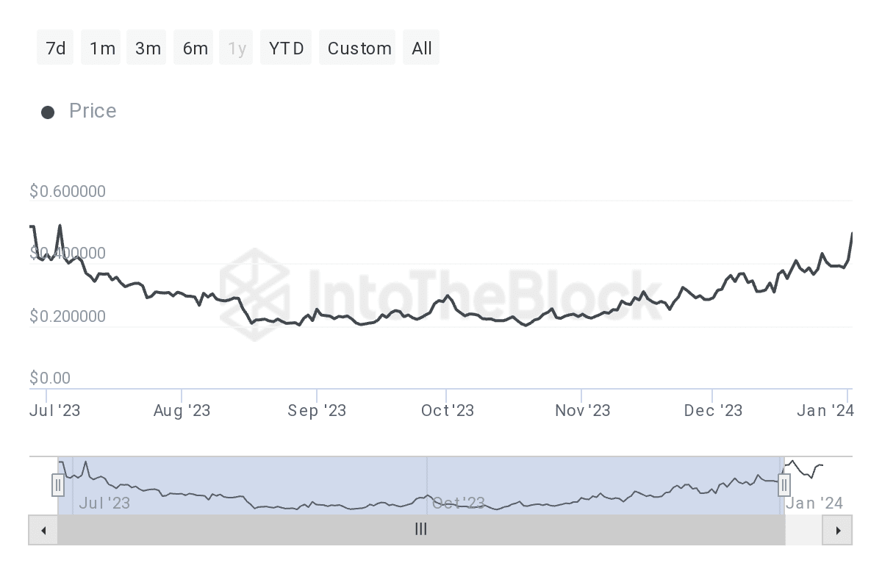Viewport: 882px width, 588px height.
Task: Show All historical price data
Action: [x=421, y=47]
